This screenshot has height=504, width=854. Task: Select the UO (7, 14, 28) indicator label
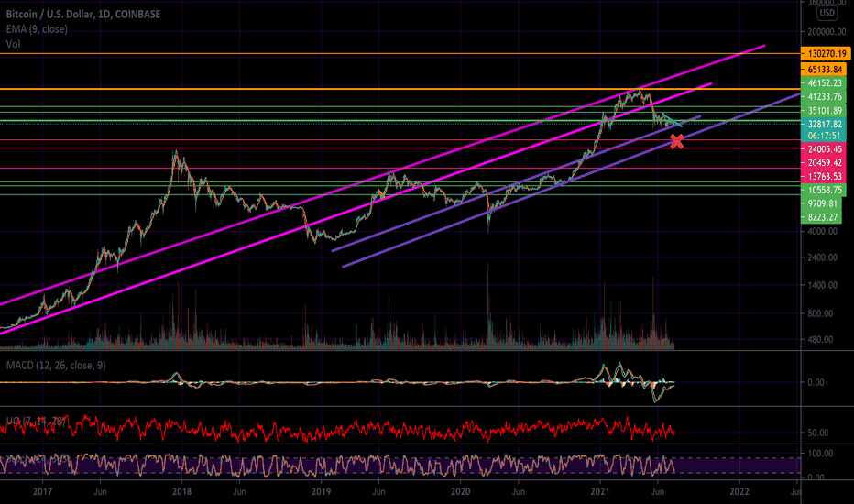coord(36,421)
